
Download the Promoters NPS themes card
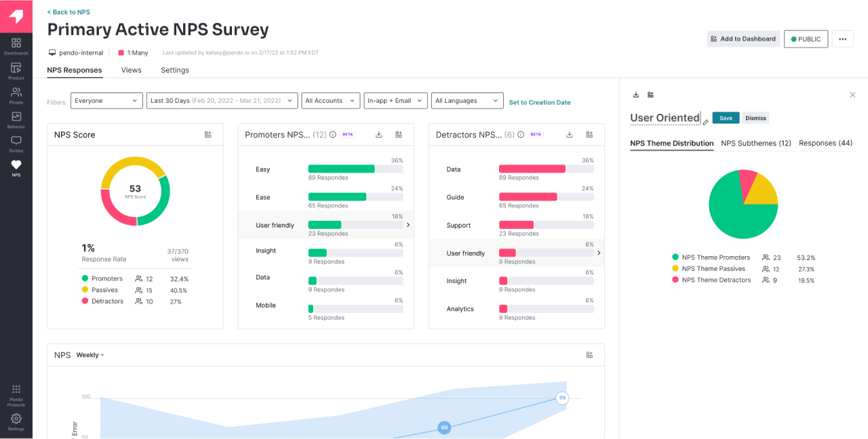[x=379, y=135]
